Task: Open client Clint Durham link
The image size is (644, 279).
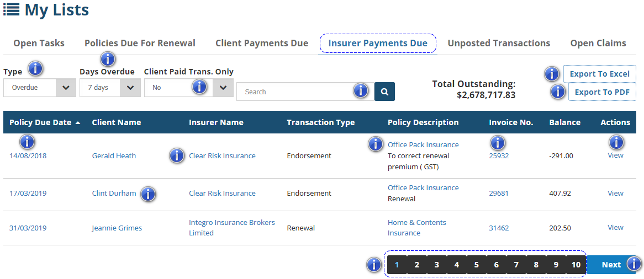Action: tap(114, 193)
